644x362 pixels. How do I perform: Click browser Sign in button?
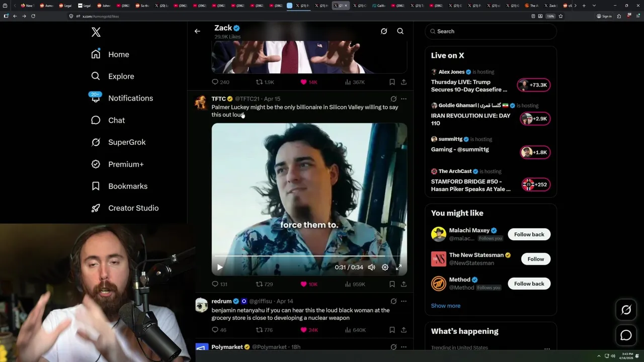pyautogui.click(x=604, y=16)
